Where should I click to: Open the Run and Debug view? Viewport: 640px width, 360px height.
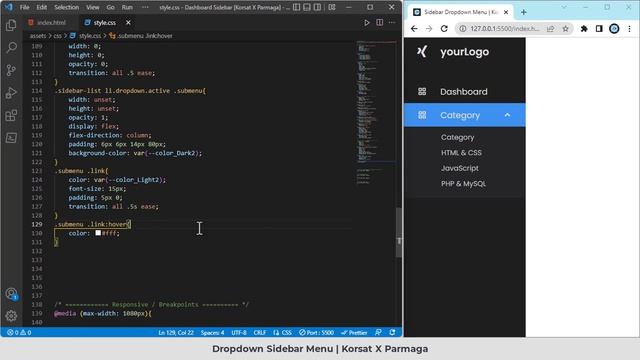coord(11,93)
